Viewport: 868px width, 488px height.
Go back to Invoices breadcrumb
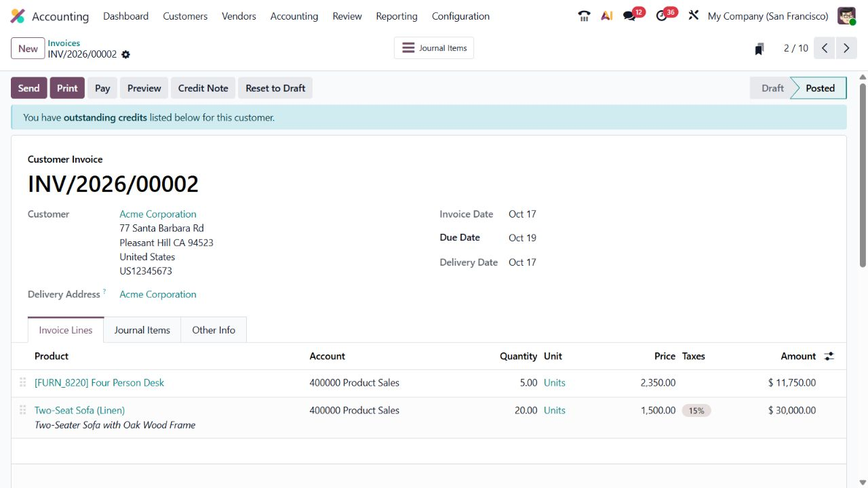coord(64,43)
